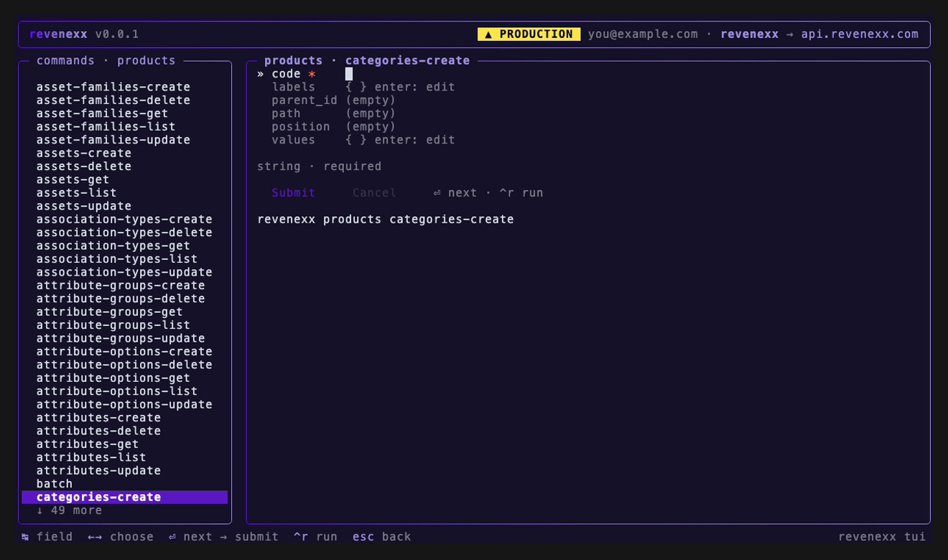This screenshot has height=560, width=948.
Task: Click the field tab hint in footer
Action: pos(47,536)
